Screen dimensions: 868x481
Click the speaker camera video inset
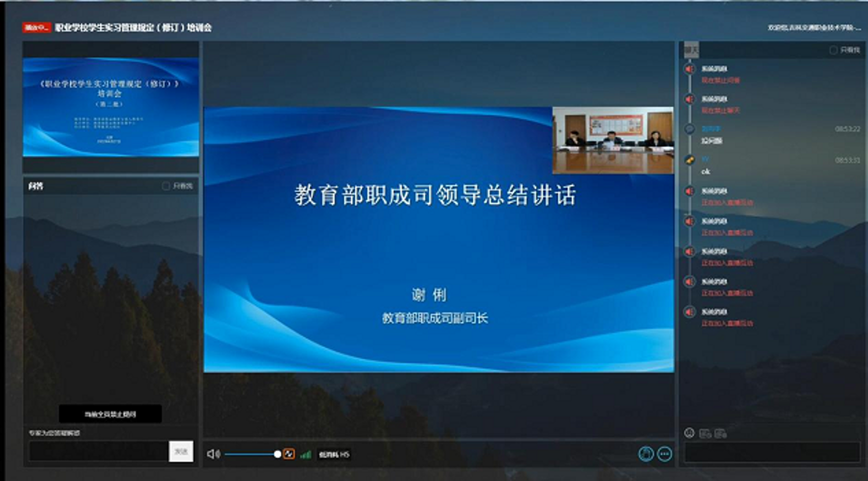[613, 140]
